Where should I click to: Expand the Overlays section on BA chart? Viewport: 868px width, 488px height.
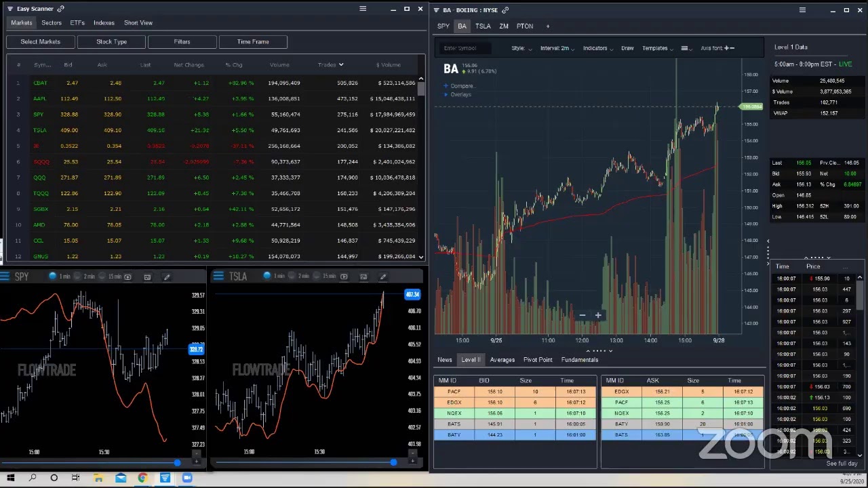coord(458,94)
